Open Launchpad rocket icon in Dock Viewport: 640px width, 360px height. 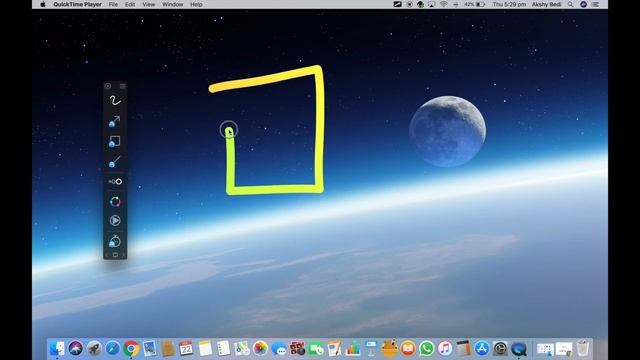[x=94, y=349]
